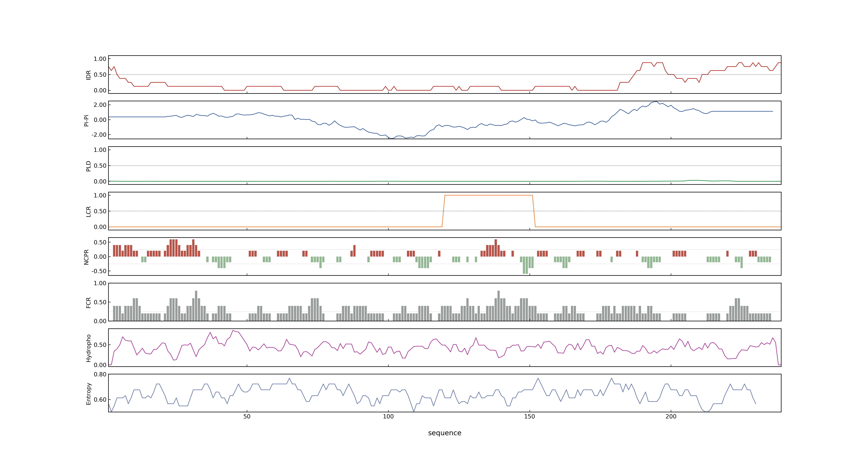Click the Pi-Pi axis label

tap(86, 120)
